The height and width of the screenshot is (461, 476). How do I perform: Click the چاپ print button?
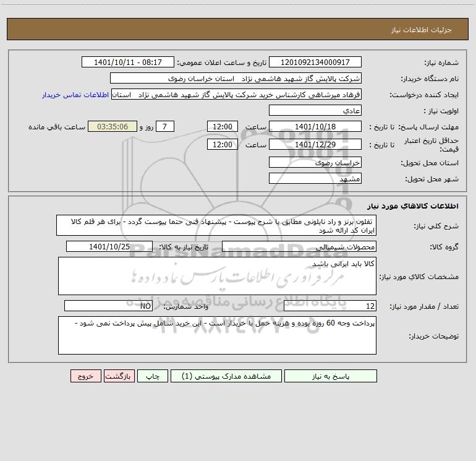[x=153, y=376]
